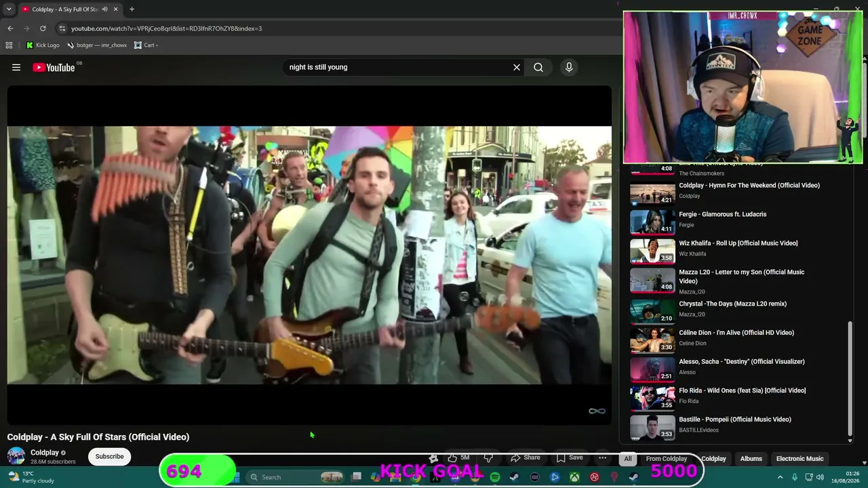This screenshot has width=868, height=488.
Task: Show hidden system tray icons chevron
Action: 780,477
